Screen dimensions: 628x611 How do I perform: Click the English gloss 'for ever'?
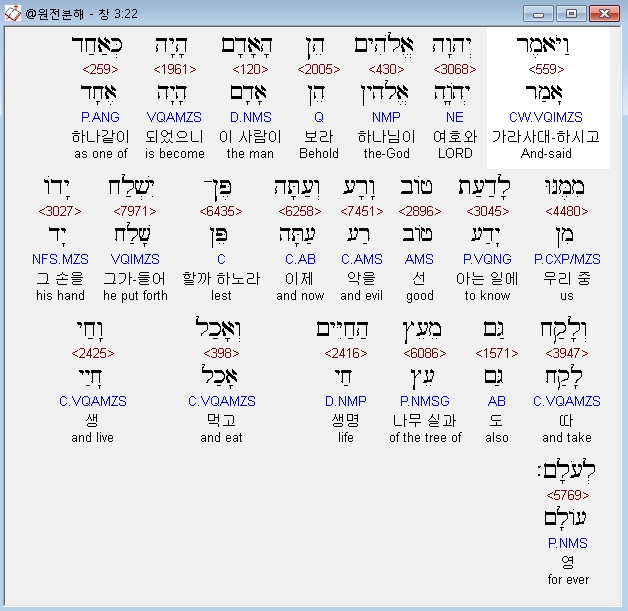tap(568, 580)
